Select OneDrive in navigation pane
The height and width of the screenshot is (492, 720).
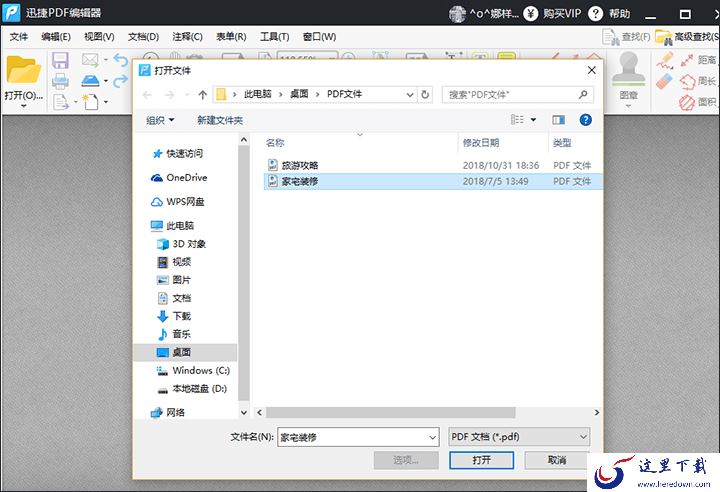(179, 177)
